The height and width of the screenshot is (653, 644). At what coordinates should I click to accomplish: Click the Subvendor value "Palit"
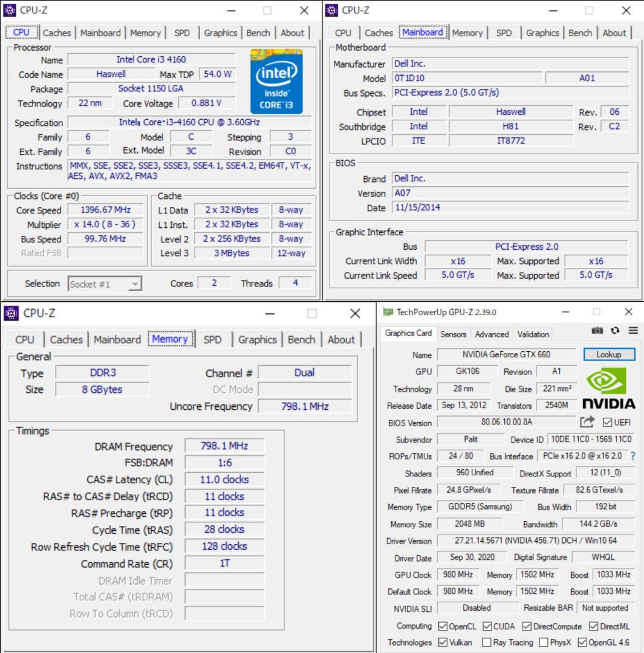470,440
